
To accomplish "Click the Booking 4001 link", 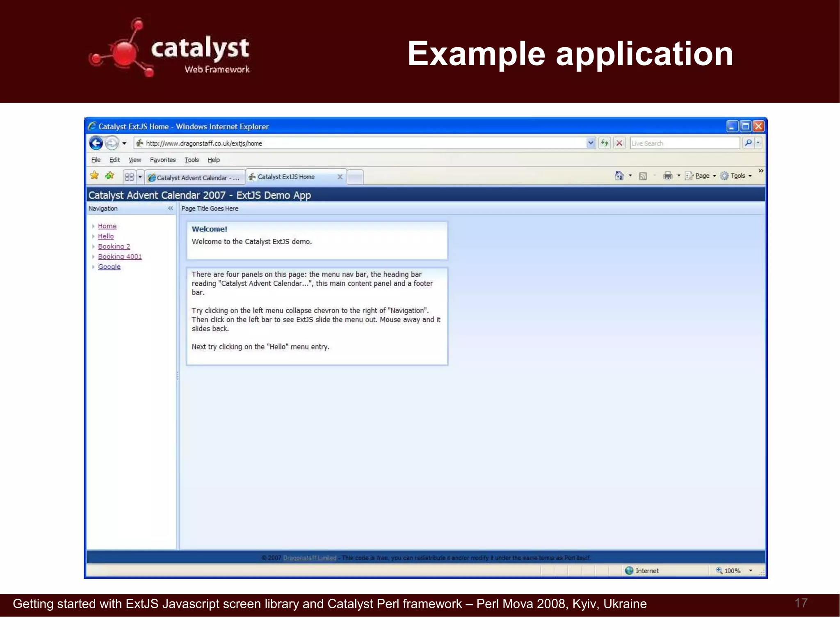I will coord(120,257).
